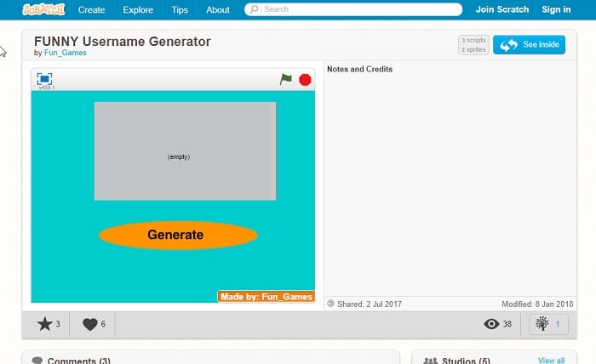
Task: Click the scripts and sprites count badge
Action: point(473,45)
